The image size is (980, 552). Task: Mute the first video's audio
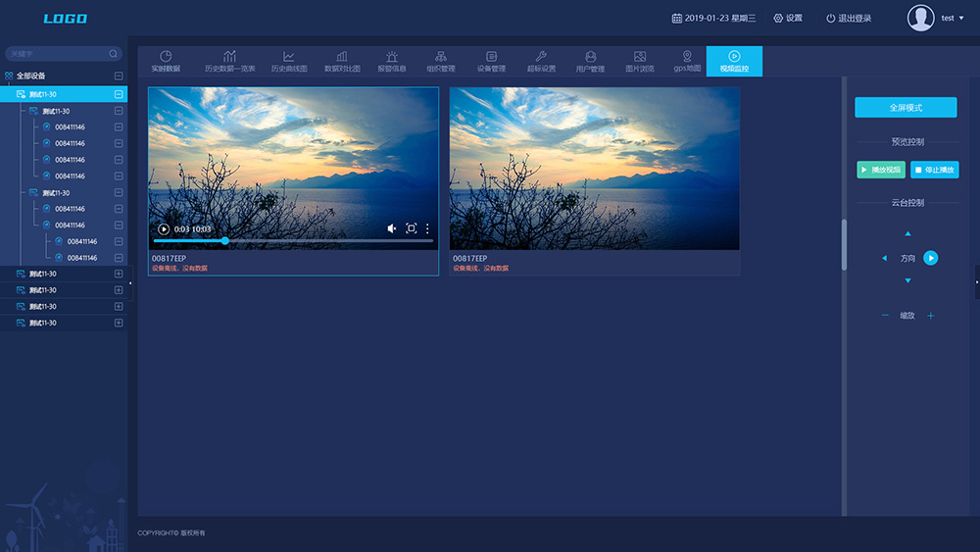click(392, 228)
